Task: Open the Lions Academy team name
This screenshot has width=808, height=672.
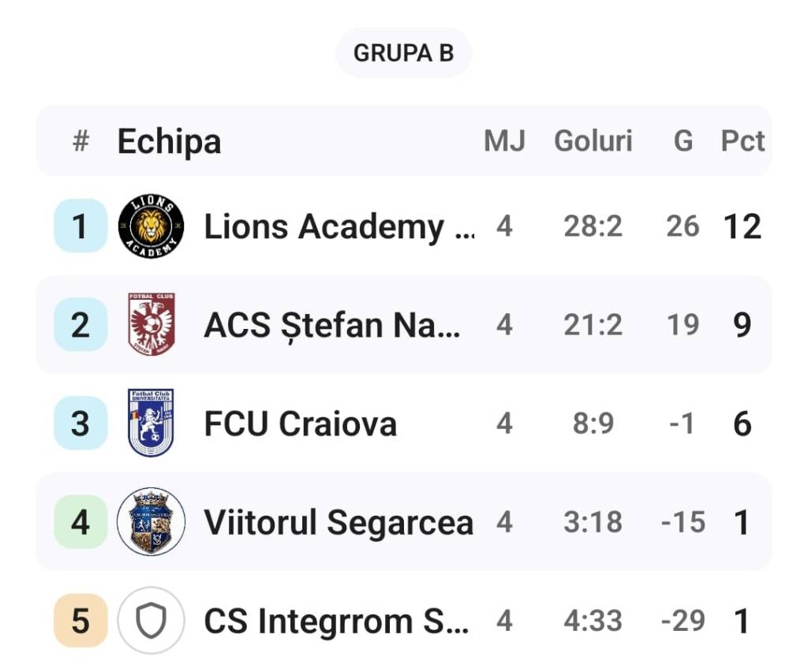Action: 339,227
